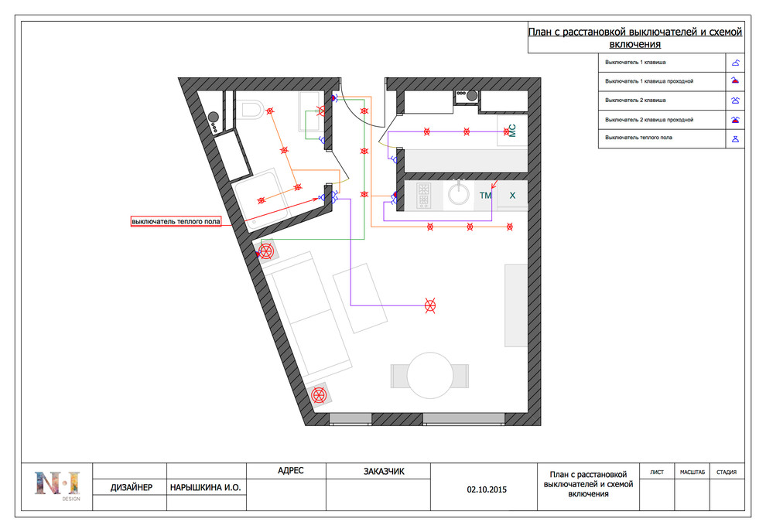Select the round dining table
Screen dimensions: 766x532
click(x=430, y=376)
